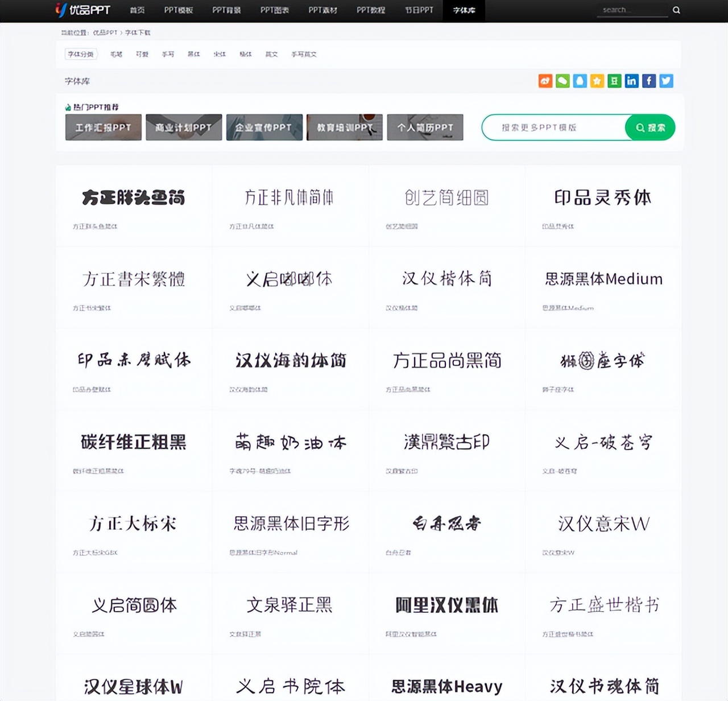The height and width of the screenshot is (701, 728).
Task: Open the 漢鼎繁古印 font card
Action: click(x=446, y=450)
